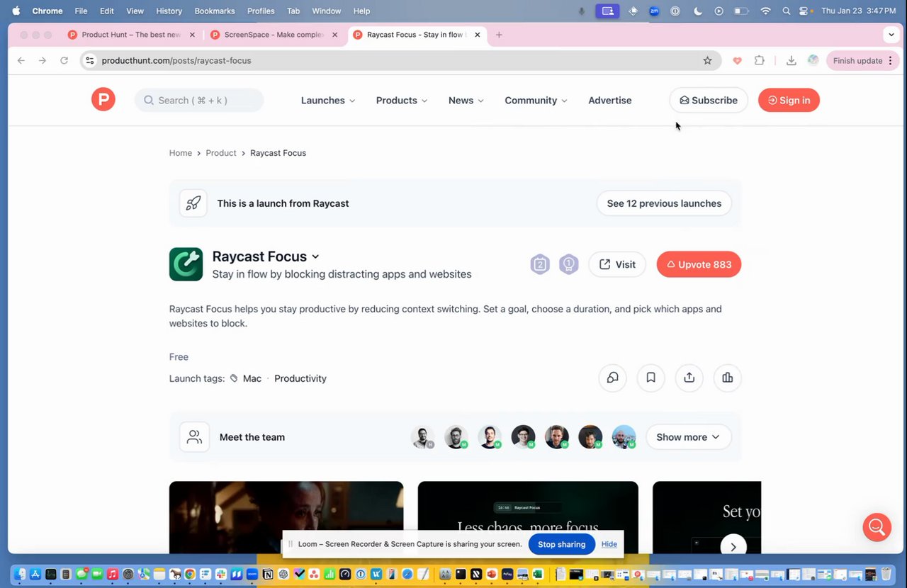Open the File menu
The width and height of the screenshot is (907, 588).
81,11
